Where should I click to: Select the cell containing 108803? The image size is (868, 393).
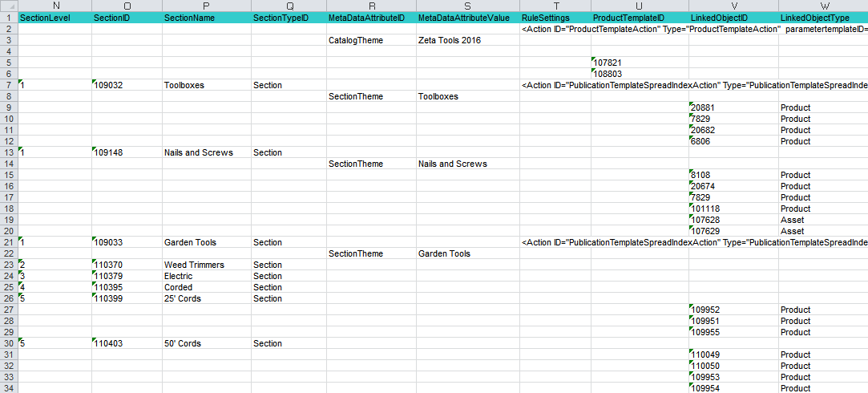click(x=640, y=74)
